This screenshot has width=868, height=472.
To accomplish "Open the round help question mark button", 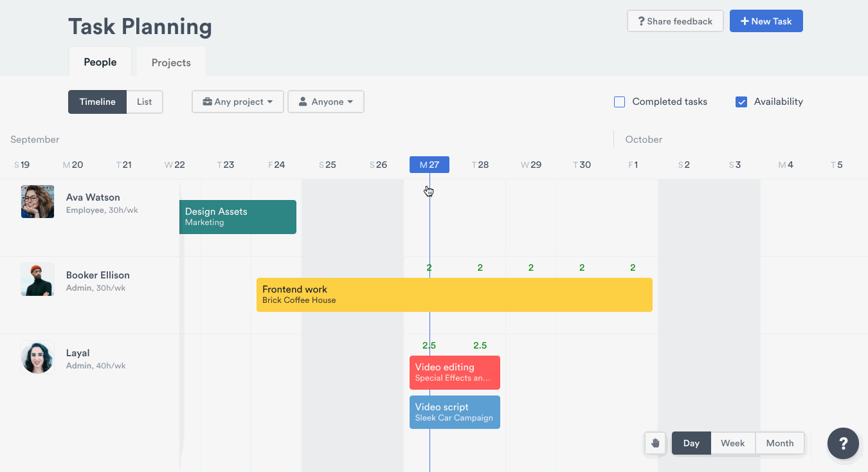I will 843,444.
